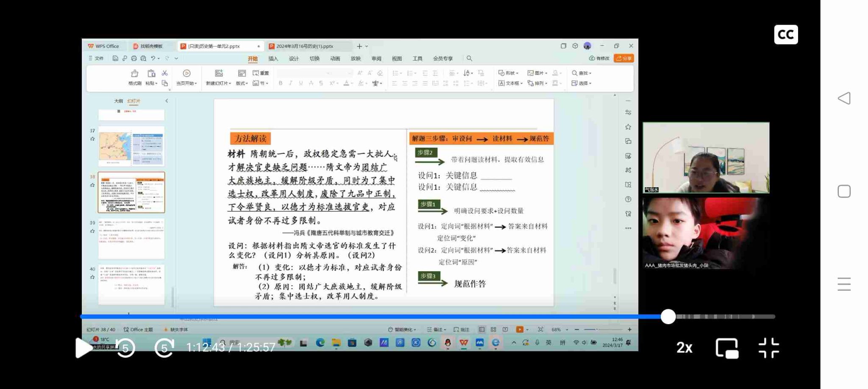
Task: Toggle closed captions with CC button
Action: (786, 34)
